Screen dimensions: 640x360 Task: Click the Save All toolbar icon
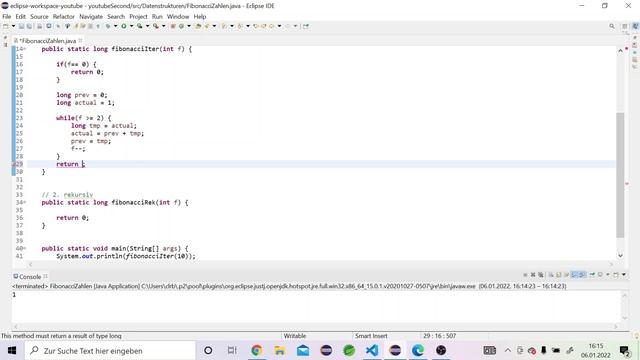click(x=29, y=26)
